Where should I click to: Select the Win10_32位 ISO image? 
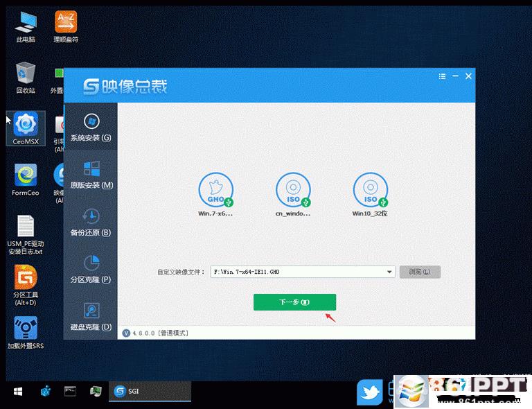(x=370, y=195)
